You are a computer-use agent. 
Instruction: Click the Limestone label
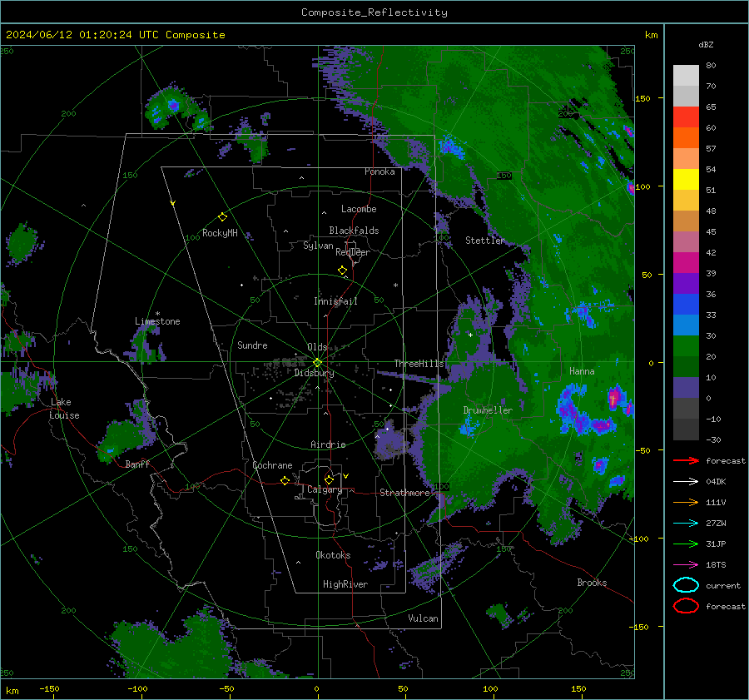(x=157, y=321)
